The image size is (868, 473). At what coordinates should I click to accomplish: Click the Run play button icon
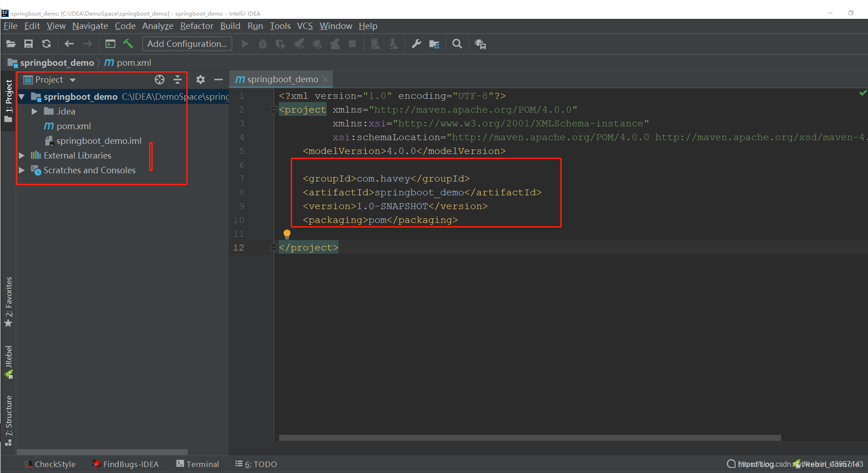(x=245, y=44)
